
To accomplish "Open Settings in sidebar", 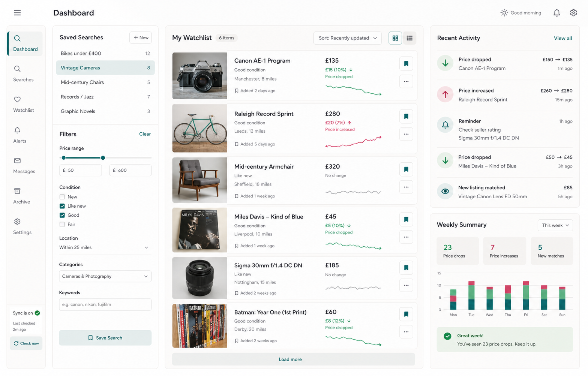I will 22,227.
